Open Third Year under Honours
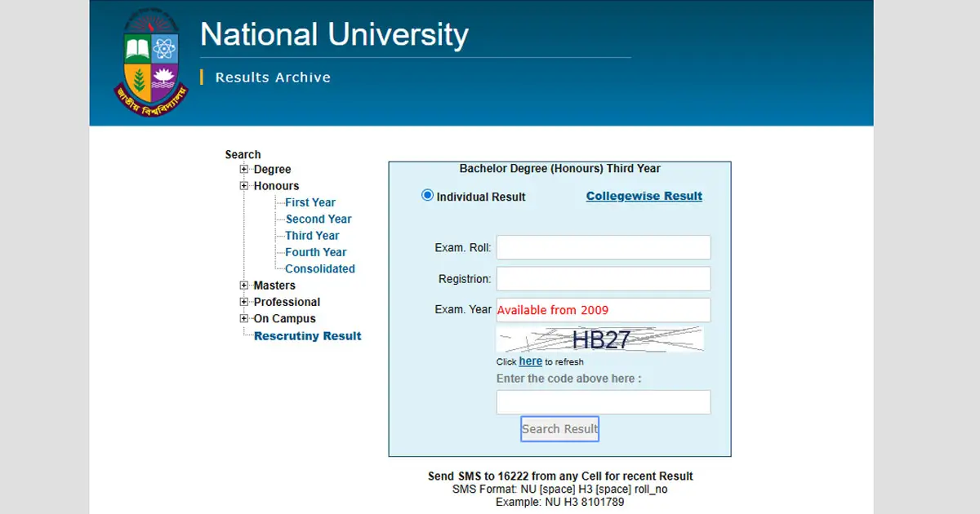 point(312,235)
